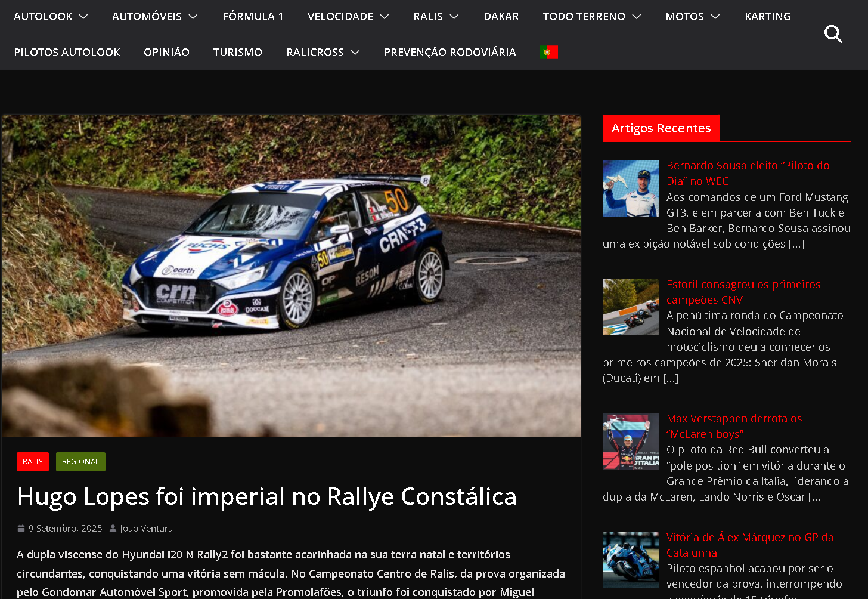The height and width of the screenshot is (599, 868).
Task: Expand the AUTOLOOK menu chevron
Action: tap(83, 17)
